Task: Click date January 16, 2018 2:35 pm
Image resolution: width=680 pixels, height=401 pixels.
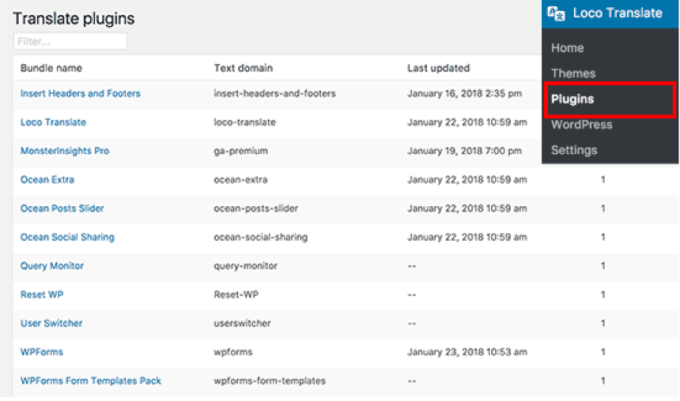Action: pos(464,93)
